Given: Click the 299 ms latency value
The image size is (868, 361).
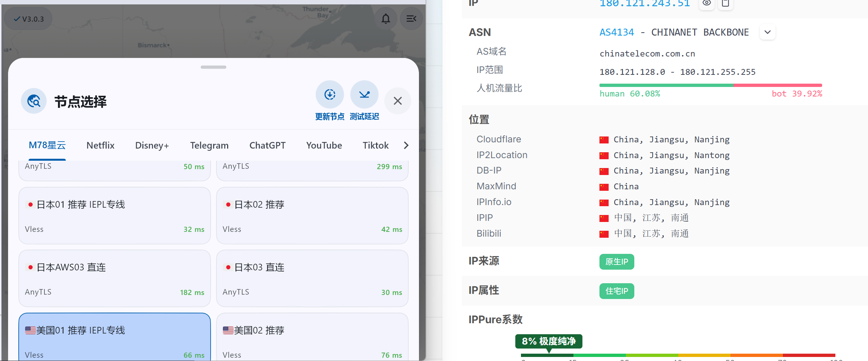Looking at the screenshot, I should pyautogui.click(x=390, y=167).
